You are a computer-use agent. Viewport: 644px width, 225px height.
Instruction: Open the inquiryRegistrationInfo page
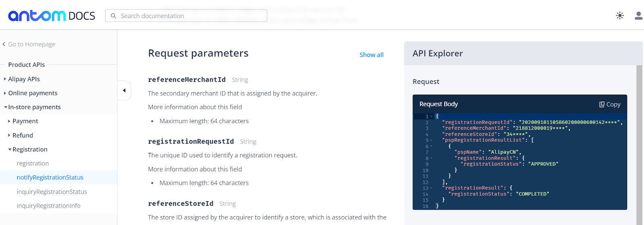(x=48, y=206)
